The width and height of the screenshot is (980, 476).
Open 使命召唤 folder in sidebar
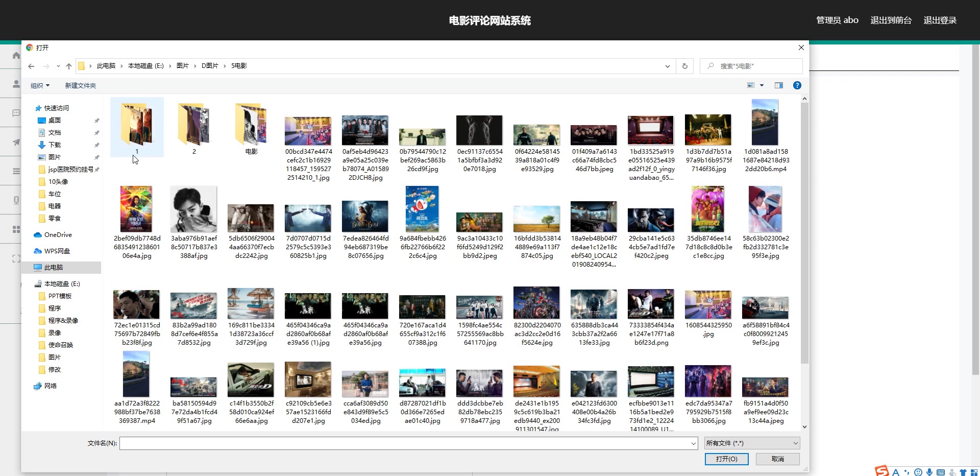(x=61, y=345)
